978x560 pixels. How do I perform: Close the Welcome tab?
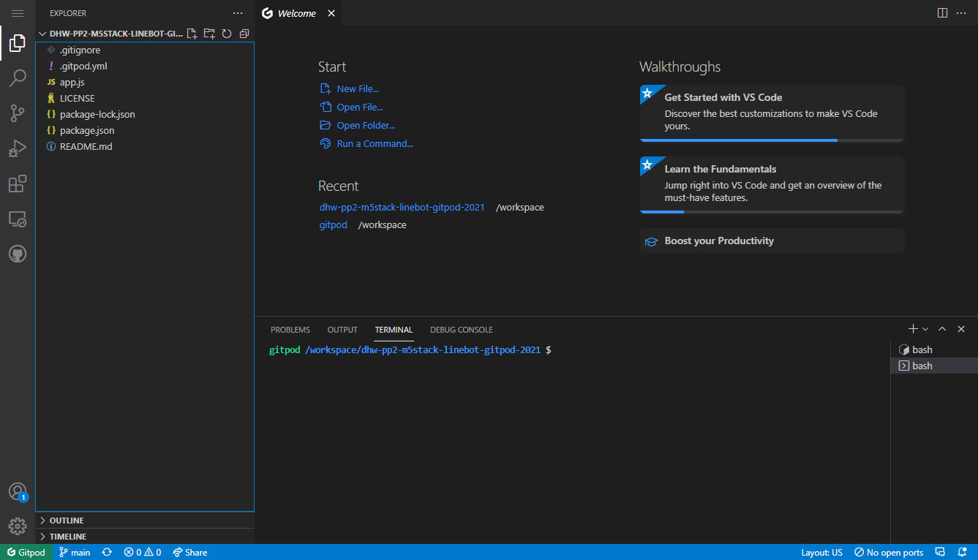click(331, 13)
